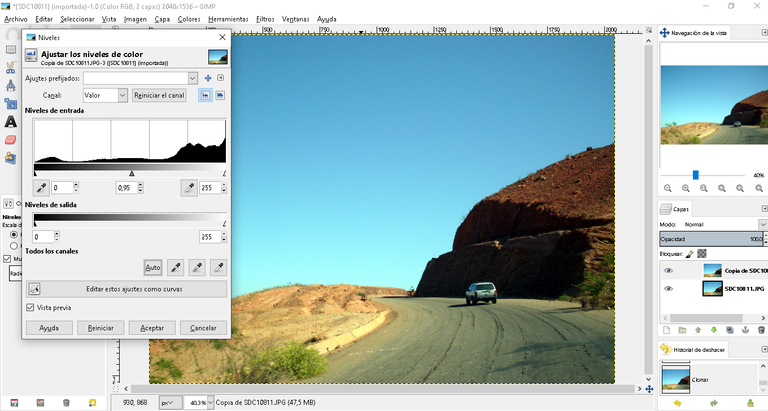Lock pixels brush icon beside Bloquear

[x=690, y=254]
